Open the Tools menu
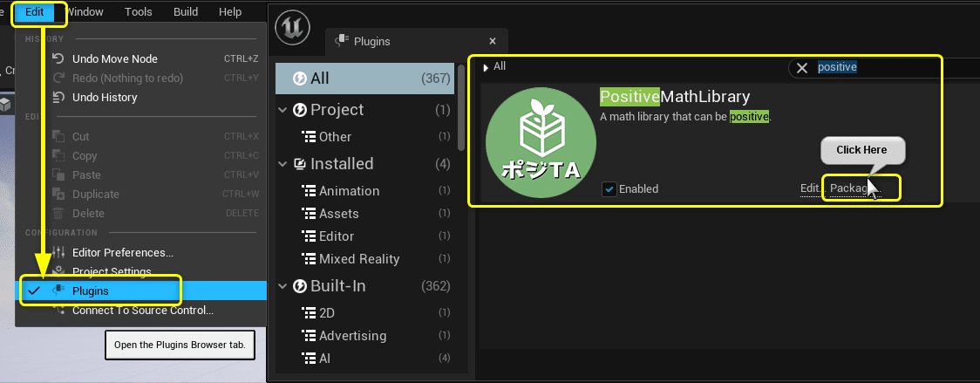The height and width of the screenshot is (383, 980). click(x=138, y=12)
